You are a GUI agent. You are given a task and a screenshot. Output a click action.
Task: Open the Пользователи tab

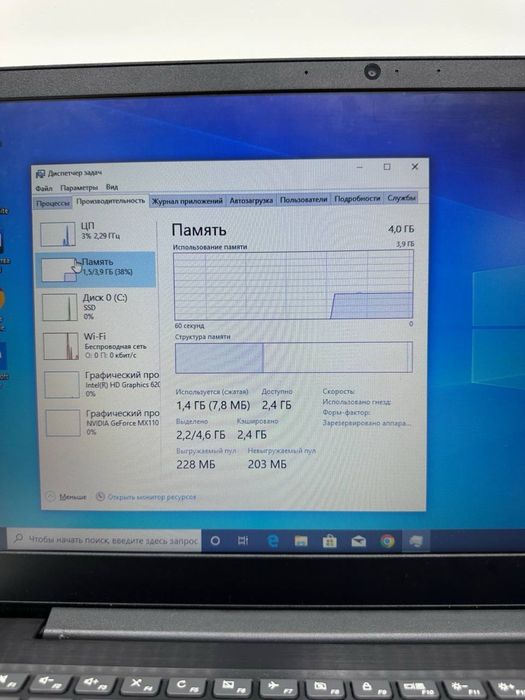(x=304, y=200)
